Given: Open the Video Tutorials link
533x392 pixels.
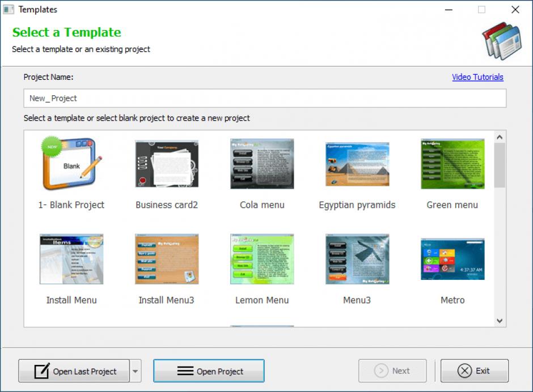Looking at the screenshot, I should [477, 77].
